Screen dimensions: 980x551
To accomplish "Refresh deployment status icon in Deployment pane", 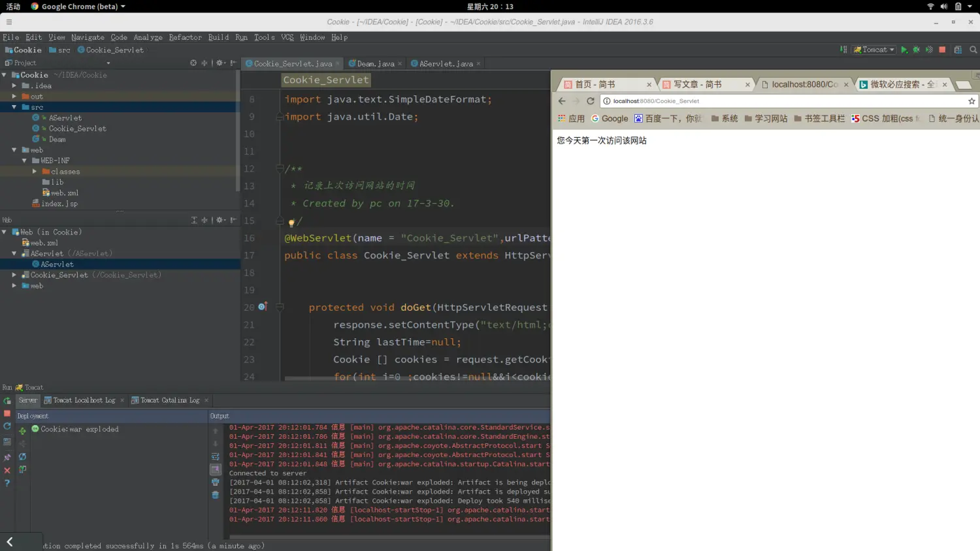I will tap(22, 456).
